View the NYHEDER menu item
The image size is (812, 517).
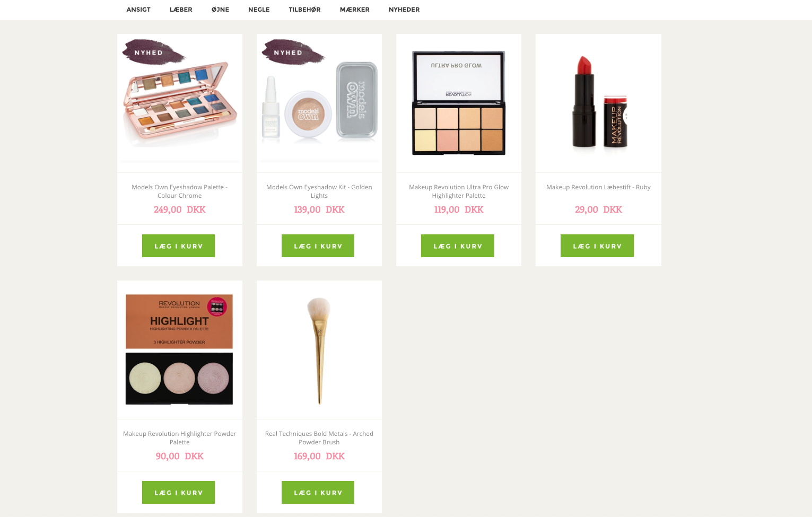(x=404, y=10)
